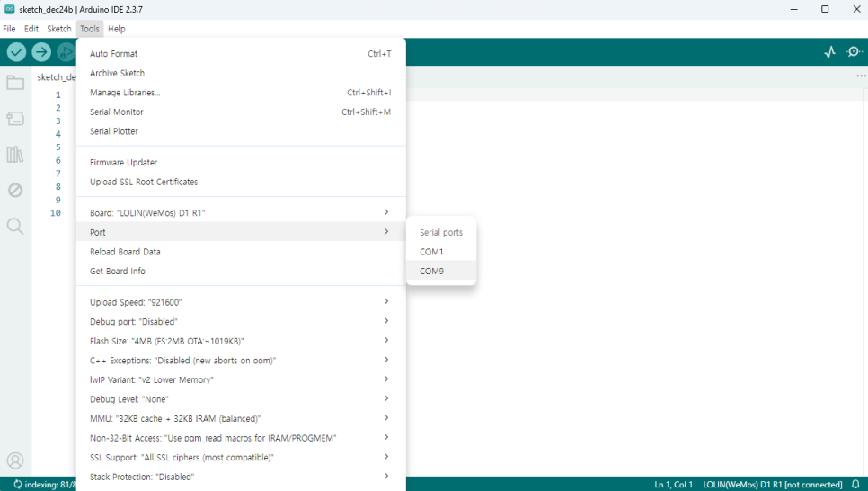
Task: Click the notifications bell icon
Action: (x=855, y=485)
